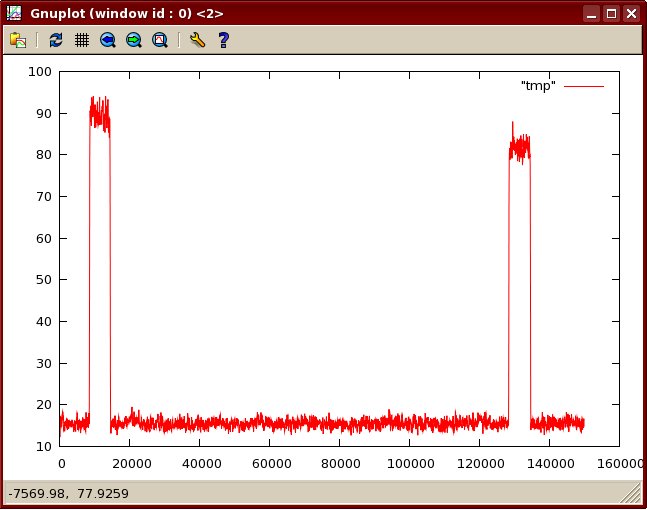Toggle the grid lines on the plot

coord(82,40)
